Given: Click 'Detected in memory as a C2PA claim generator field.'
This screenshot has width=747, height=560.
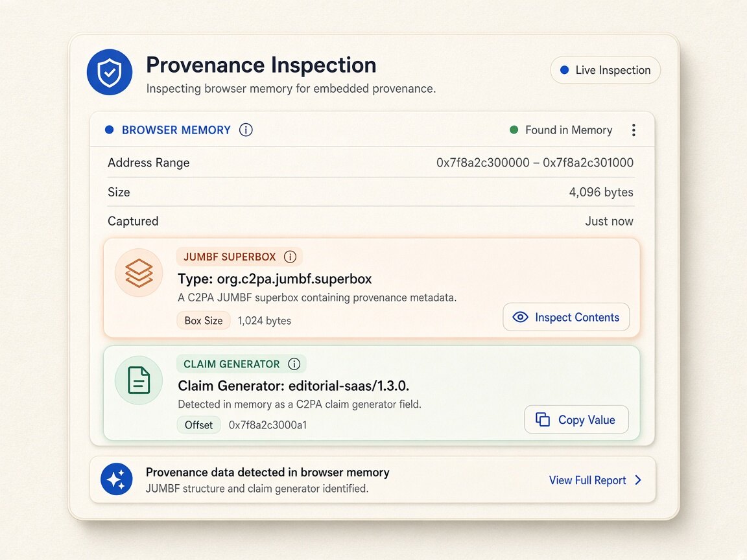Looking at the screenshot, I should (300, 404).
